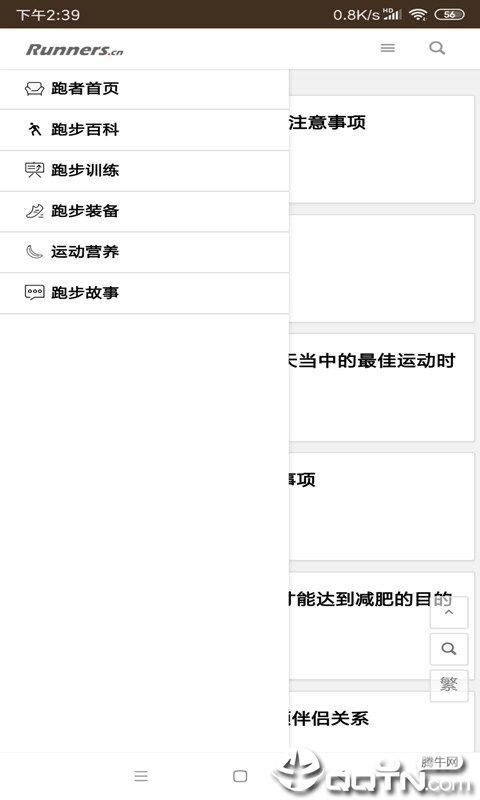View 跑步故事 section
This screenshot has width=480, height=800.
[x=144, y=293]
